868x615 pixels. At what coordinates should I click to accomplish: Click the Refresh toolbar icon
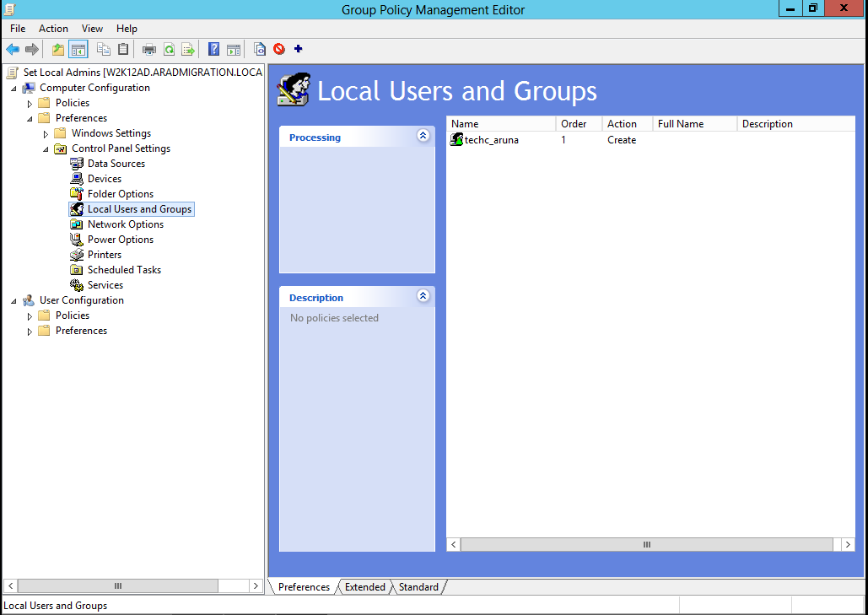(170, 49)
